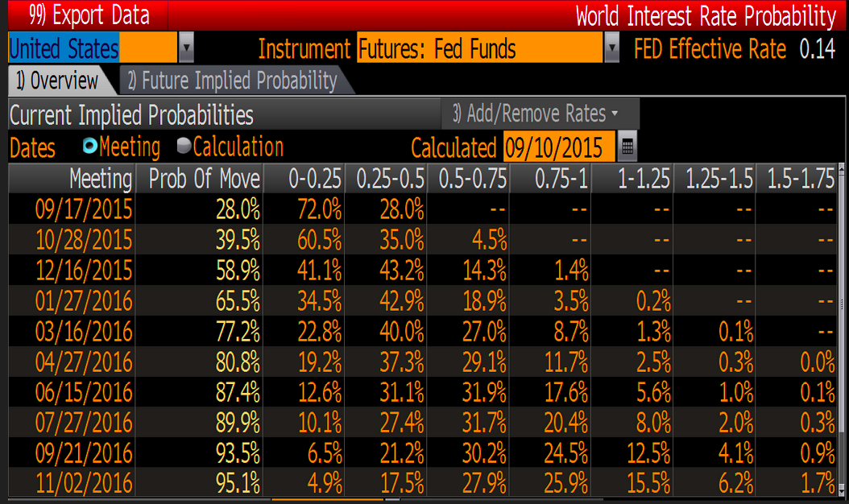The height and width of the screenshot is (504, 849).
Task: Click the Futures: Fed Funds instrument field
Action: (479, 48)
